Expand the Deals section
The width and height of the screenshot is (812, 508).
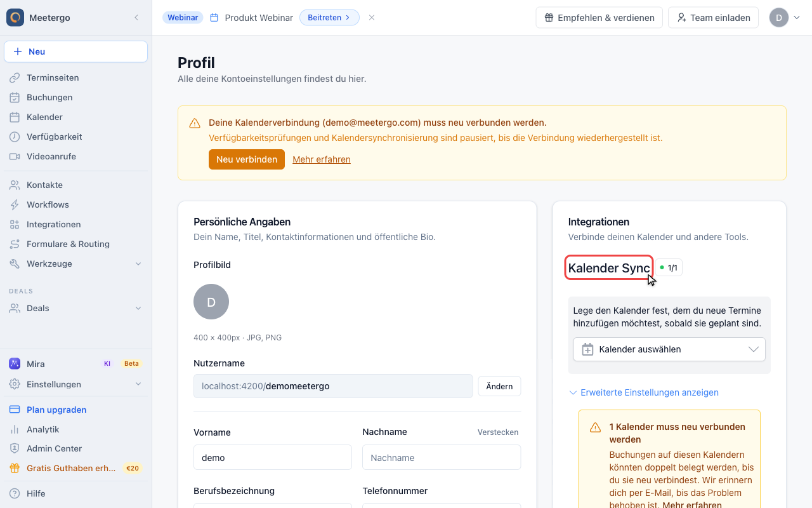point(138,308)
